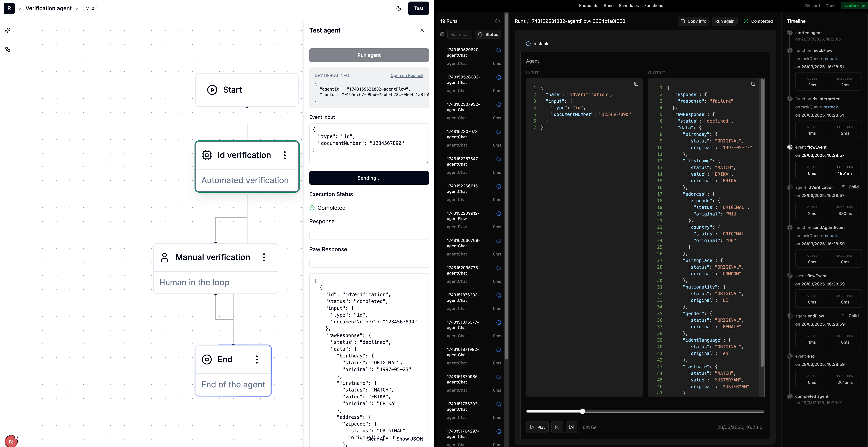Viewport: 868px width, 447px height.
Task: Select run 1743159529620-agentChat radio circle
Action: [499, 51]
